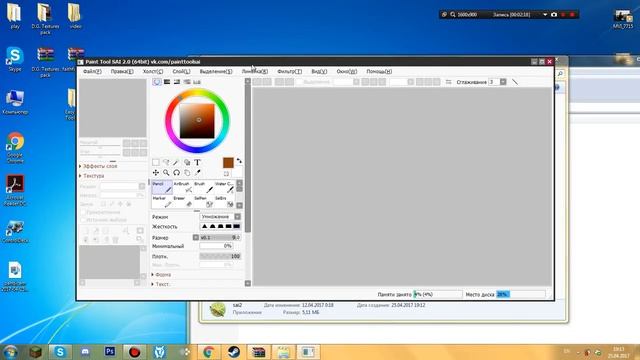Screen dimensions: 640x360
Task: Choose the AirBrush tool
Action: (x=183, y=187)
